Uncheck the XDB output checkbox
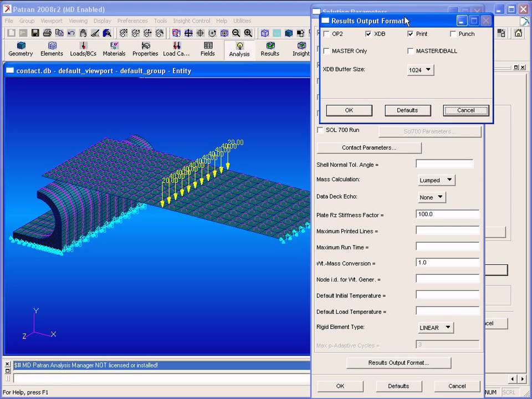Image resolution: width=532 pixels, height=399 pixels. [x=369, y=34]
